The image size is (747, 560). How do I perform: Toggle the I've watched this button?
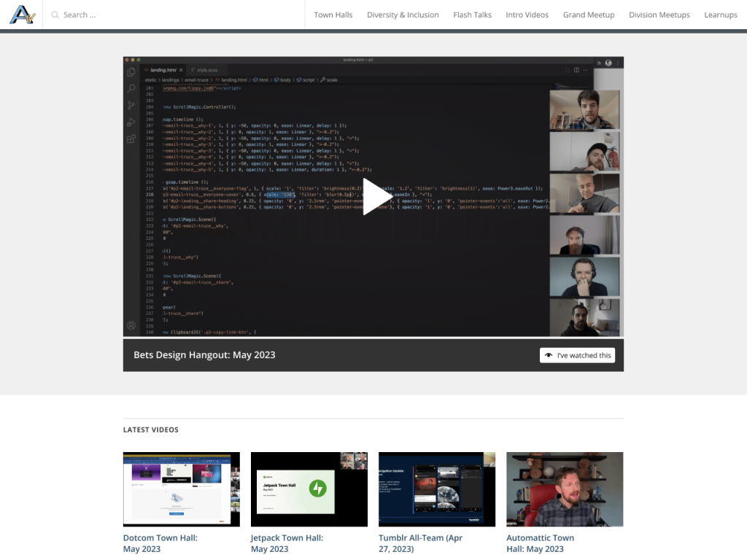click(x=577, y=355)
